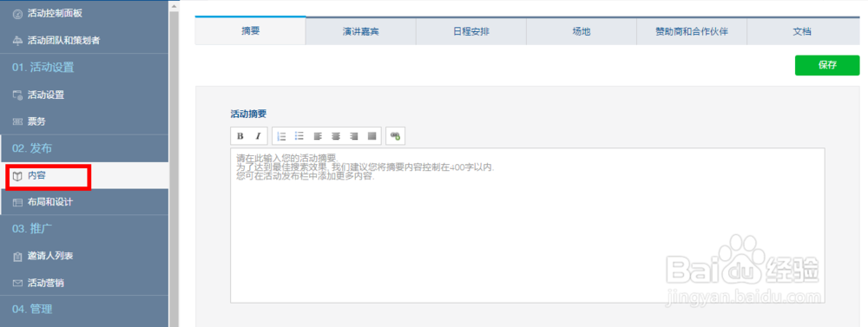Align text right

pos(354,136)
